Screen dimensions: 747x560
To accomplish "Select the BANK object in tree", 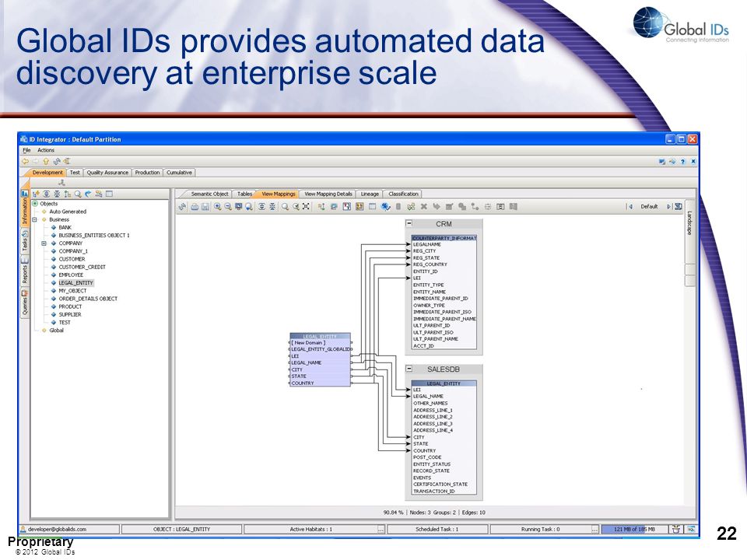I will 65,228.
